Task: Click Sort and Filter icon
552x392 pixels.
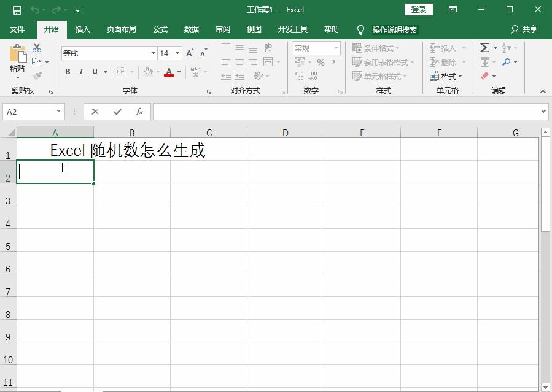Action: point(506,47)
